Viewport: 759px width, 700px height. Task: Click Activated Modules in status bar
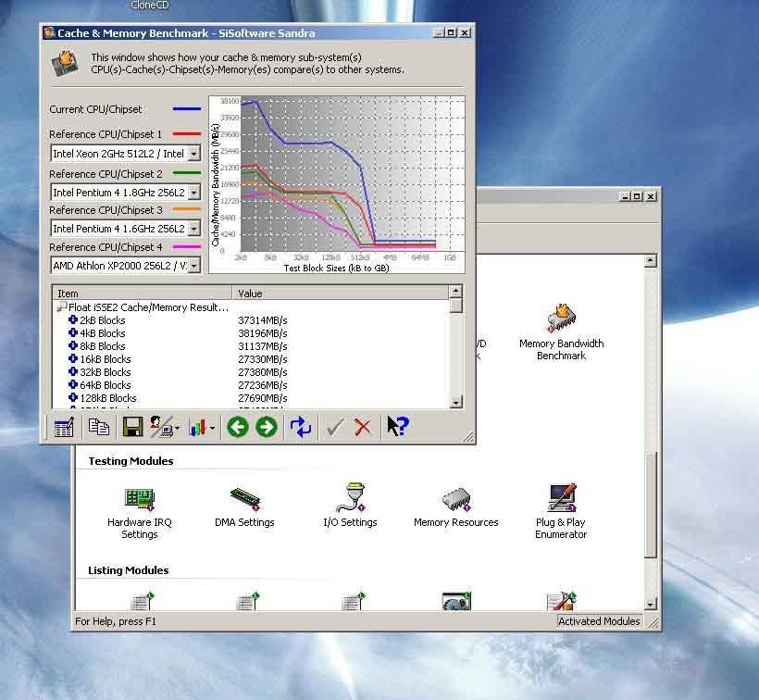tap(599, 621)
